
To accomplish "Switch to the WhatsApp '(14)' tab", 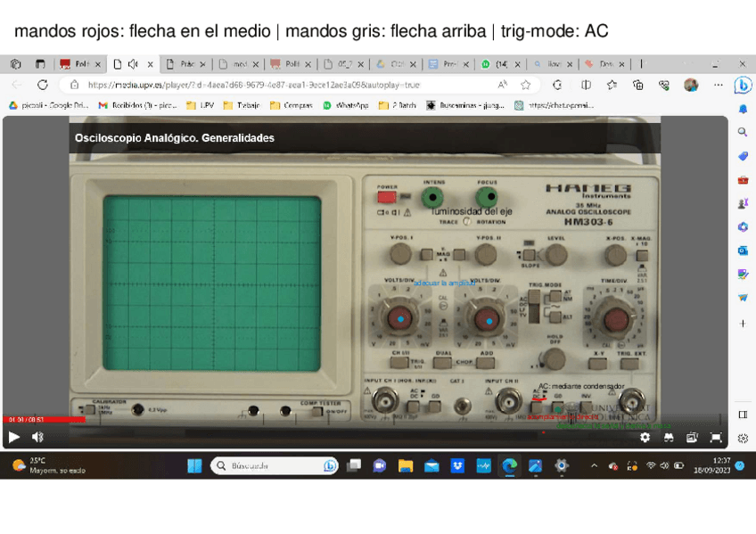I will 500,63.
